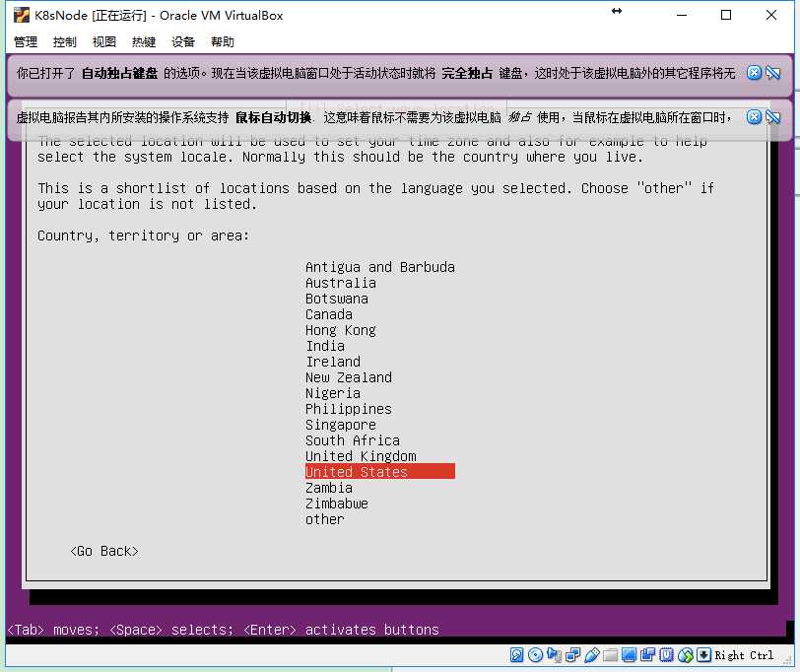Suppress future mouse integration notifications icon
This screenshot has height=672, width=800.
773,117
